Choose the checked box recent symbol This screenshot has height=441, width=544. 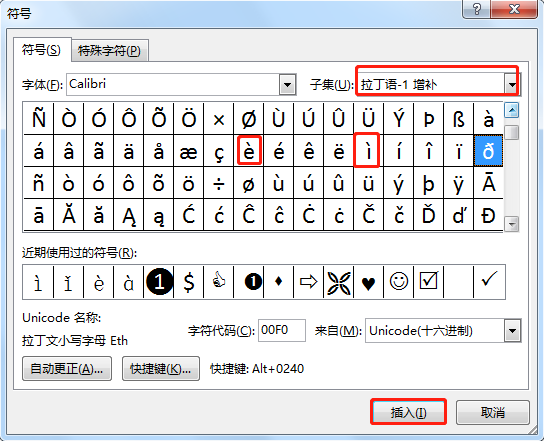[428, 282]
